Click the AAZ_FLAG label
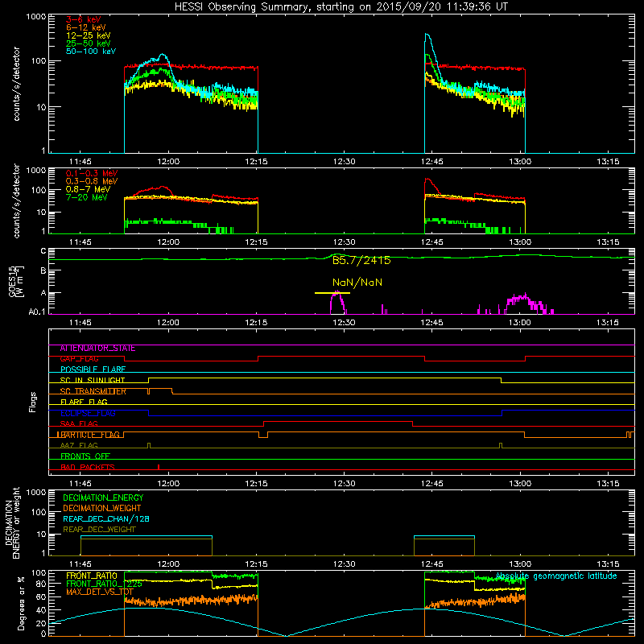Screen dimensions: 644x644 pos(79,446)
